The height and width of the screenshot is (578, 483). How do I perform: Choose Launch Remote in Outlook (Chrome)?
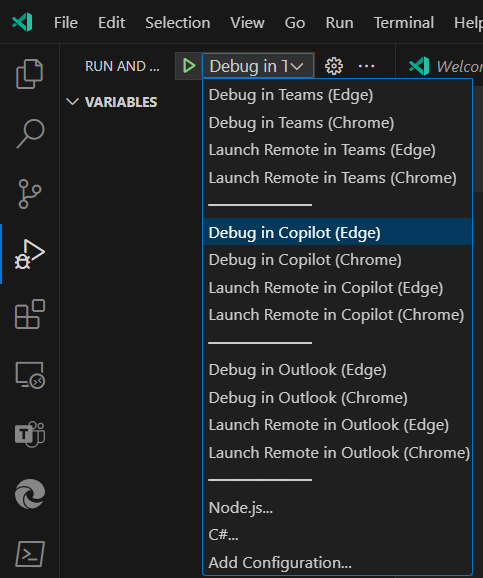[x=337, y=453]
